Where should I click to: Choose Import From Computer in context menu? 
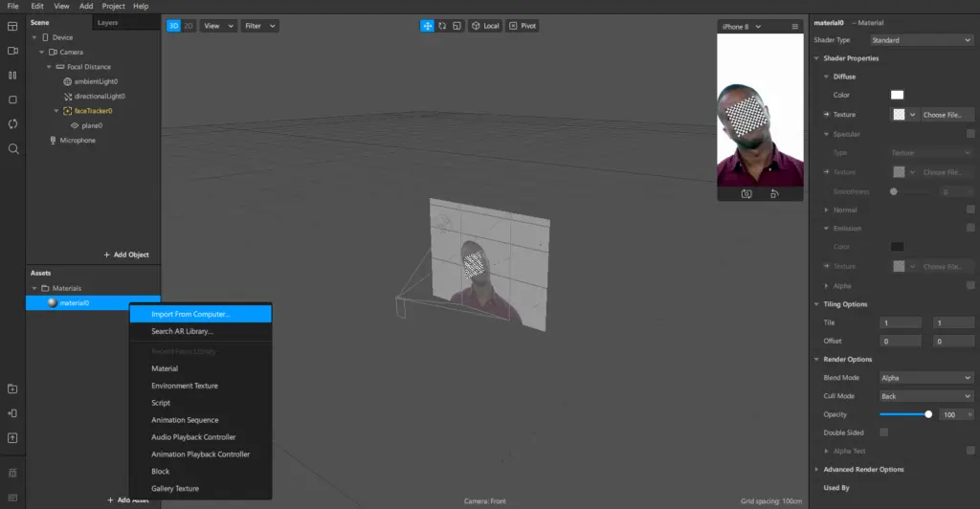[x=201, y=314]
